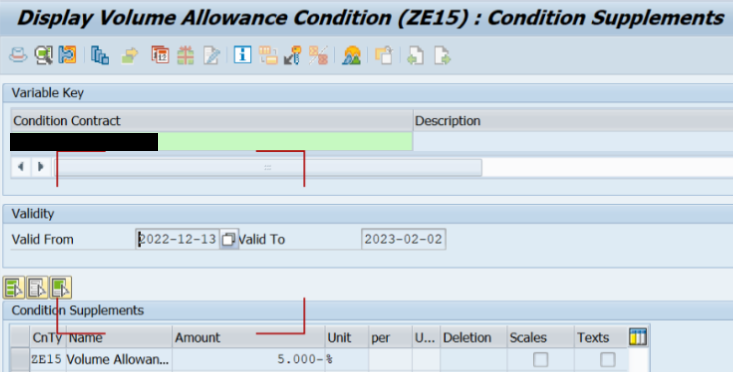Click the blue information 'i' icon

(242, 55)
